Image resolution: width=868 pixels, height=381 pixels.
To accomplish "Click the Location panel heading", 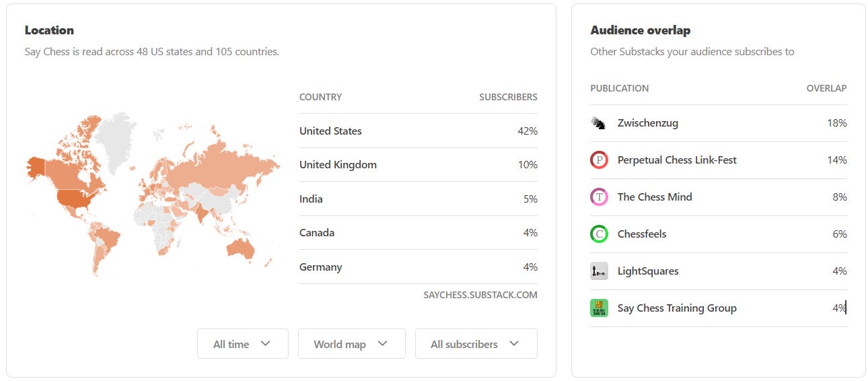I will [x=49, y=30].
